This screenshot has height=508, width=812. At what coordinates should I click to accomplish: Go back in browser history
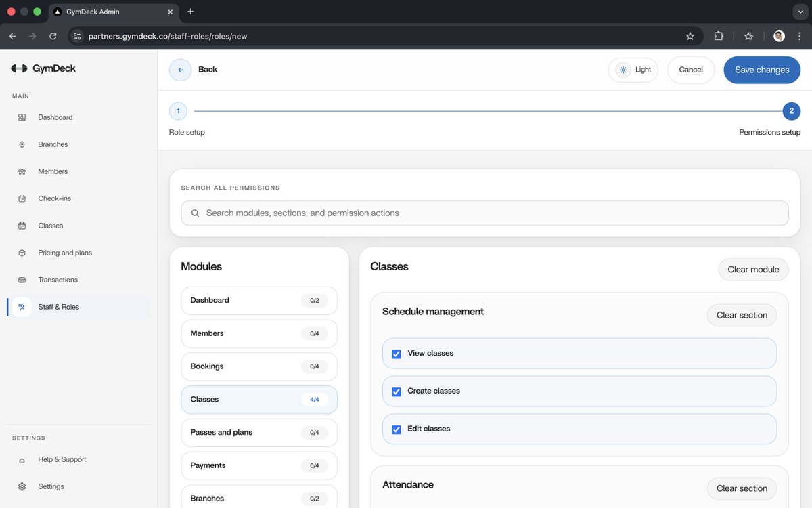click(x=12, y=36)
